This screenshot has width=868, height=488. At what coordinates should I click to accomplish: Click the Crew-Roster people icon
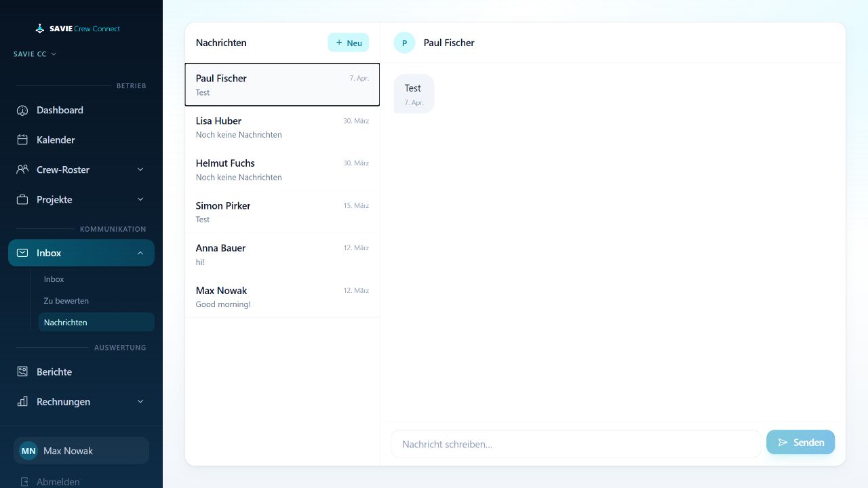(x=22, y=169)
